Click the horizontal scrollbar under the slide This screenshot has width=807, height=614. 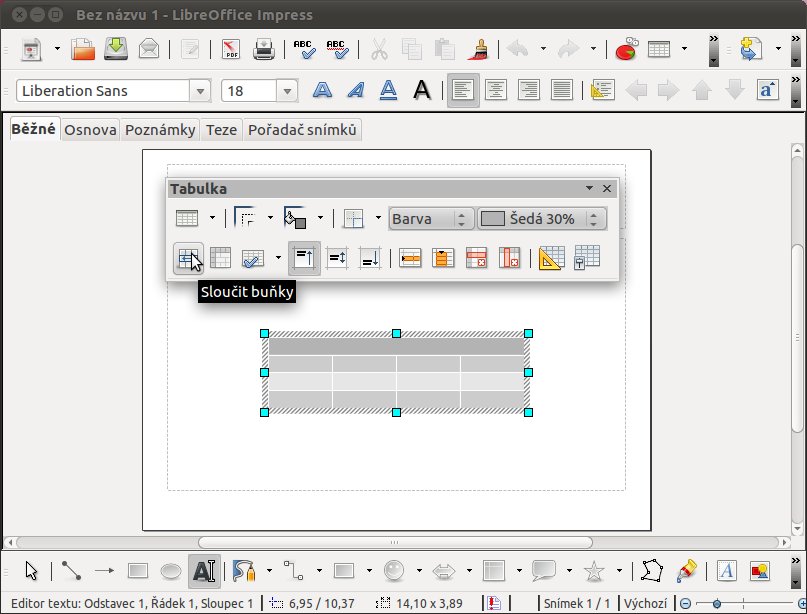(396, 542)
